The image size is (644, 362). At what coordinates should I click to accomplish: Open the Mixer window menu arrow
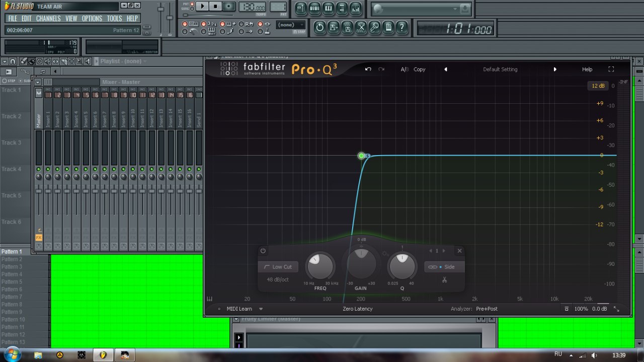tap(38, 82)
